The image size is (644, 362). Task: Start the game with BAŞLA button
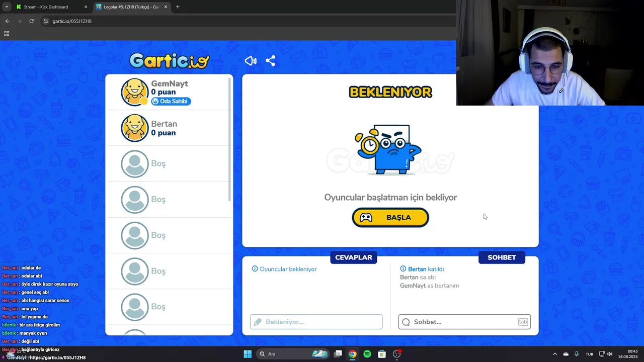pyautogui.click(x=390, y=218)
